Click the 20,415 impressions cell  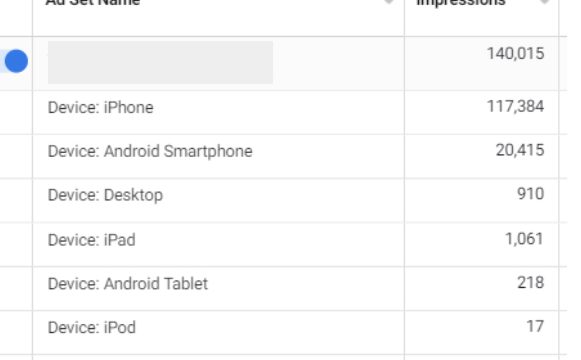(x=520, y=150)
